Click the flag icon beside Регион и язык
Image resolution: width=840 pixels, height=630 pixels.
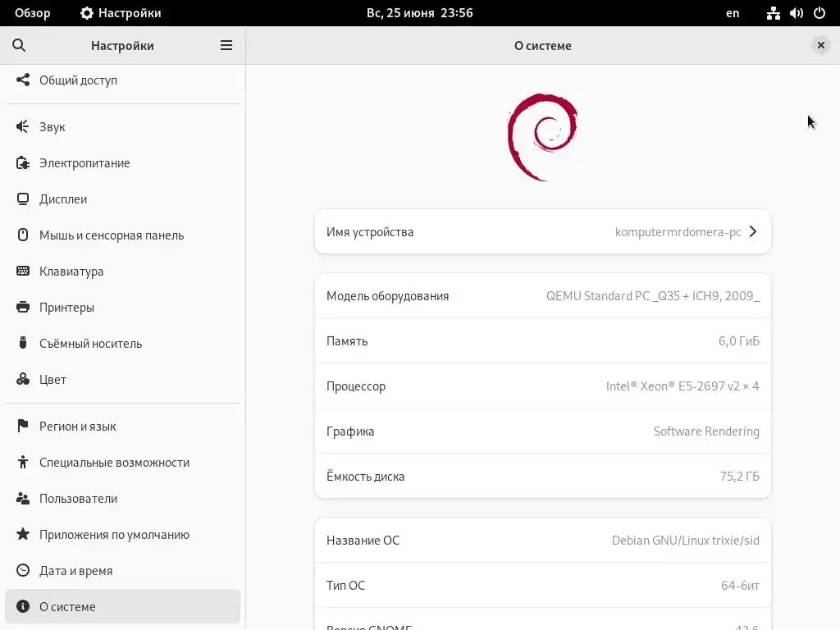(22, 426)
